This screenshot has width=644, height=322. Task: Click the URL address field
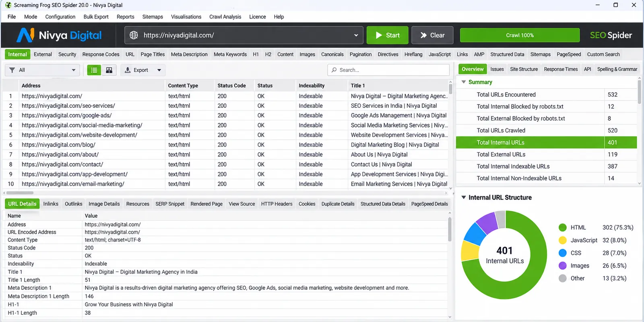pos(244,35)
